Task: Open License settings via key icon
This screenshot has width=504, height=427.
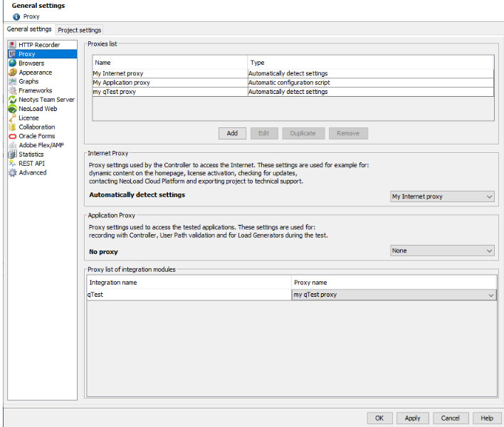Action: click(x=12, y=118)
